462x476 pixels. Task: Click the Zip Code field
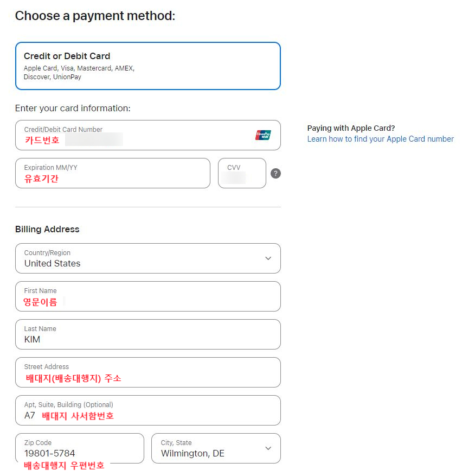(80, 448)
